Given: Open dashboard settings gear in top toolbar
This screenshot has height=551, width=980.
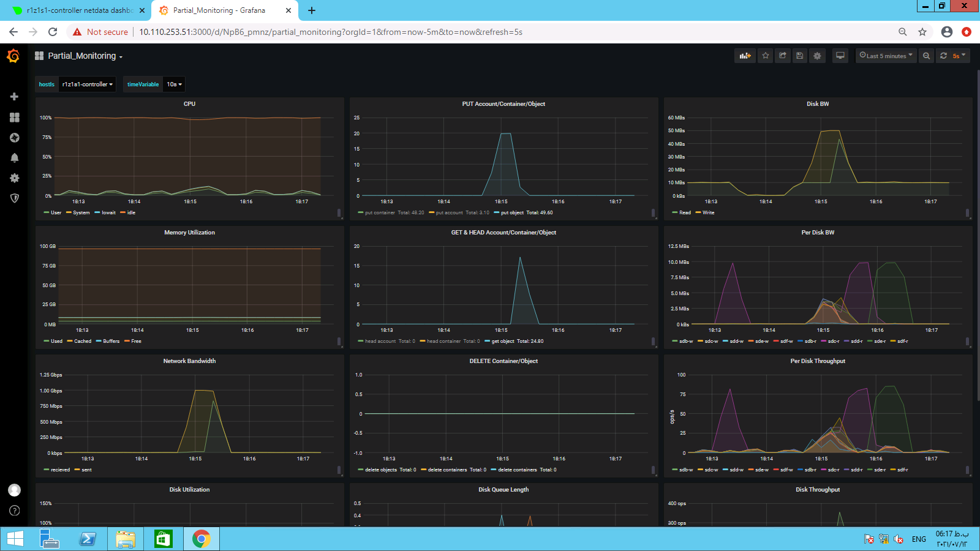Looking at the screenshot, I should tap(817, 56).
